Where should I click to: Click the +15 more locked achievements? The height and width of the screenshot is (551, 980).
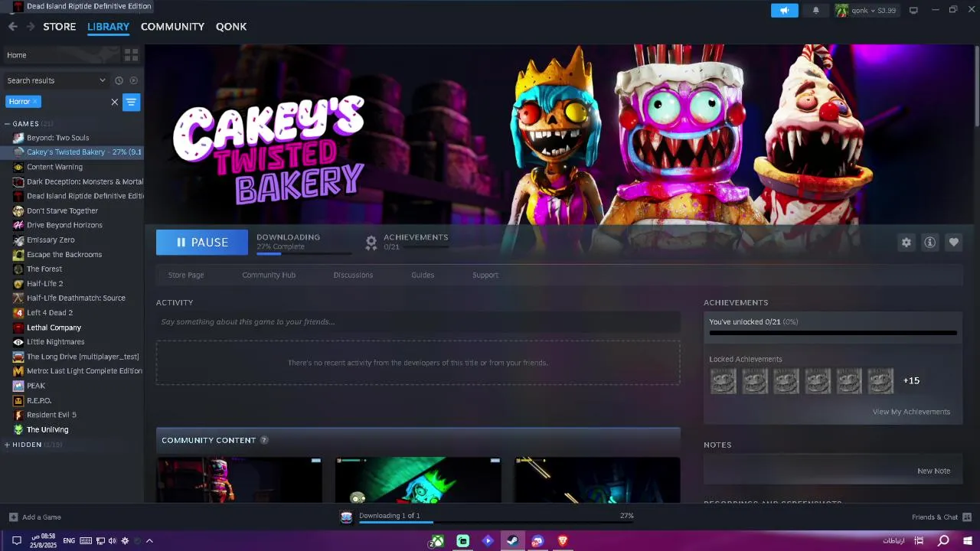coord(911,380)
